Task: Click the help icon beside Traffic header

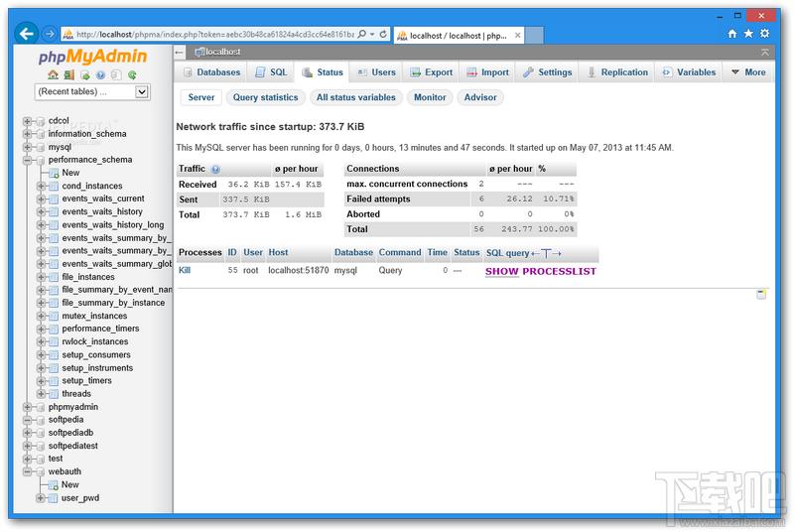Action: (x=215, y=170)
